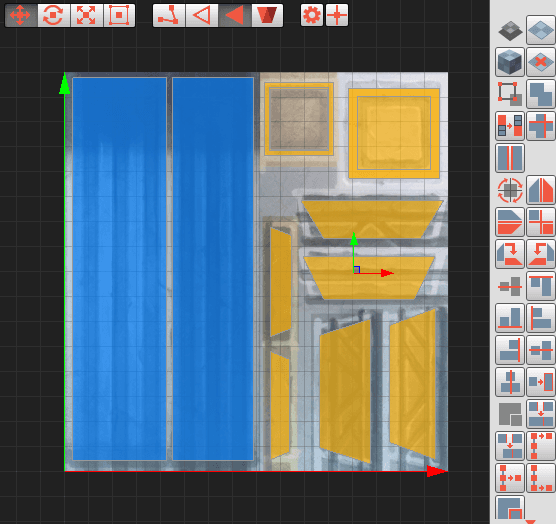This screenshot has height=524, width=556.
Task: Switch to vertex selection mode
Action: (169, 15)
